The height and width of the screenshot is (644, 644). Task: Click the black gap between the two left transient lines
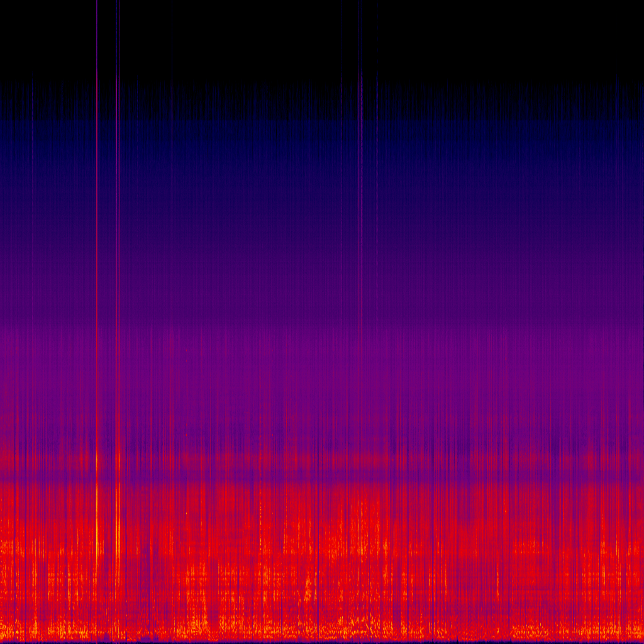(x=107, y=38)
